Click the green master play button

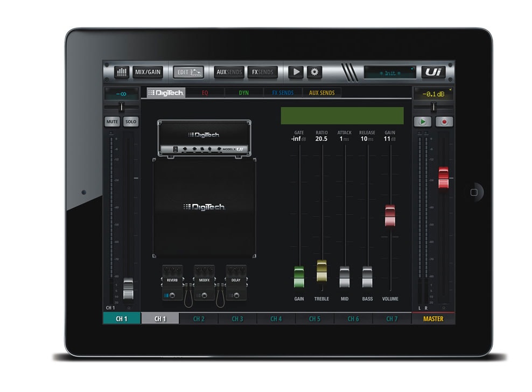point(423,122)
